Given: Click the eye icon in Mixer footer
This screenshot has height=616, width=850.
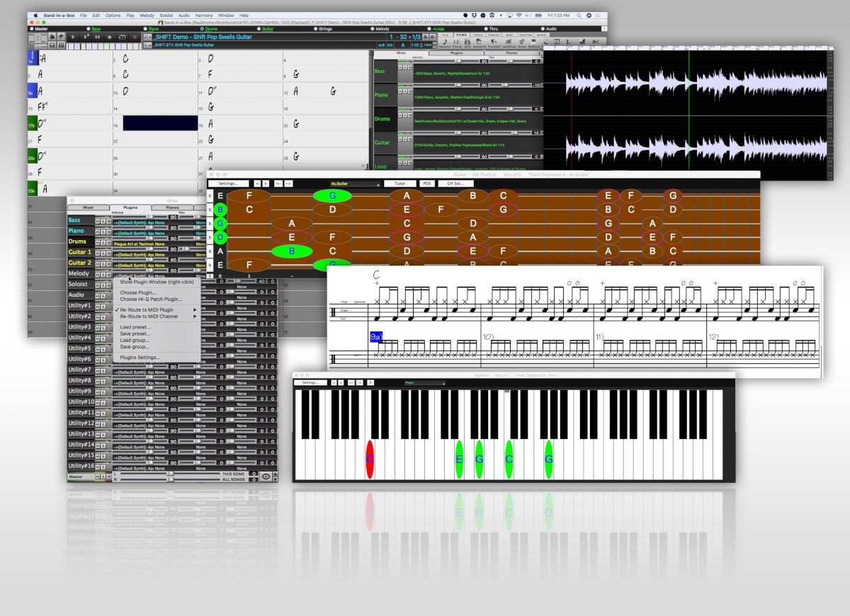Looking at the screenshot, I should (x=266, y=477).
